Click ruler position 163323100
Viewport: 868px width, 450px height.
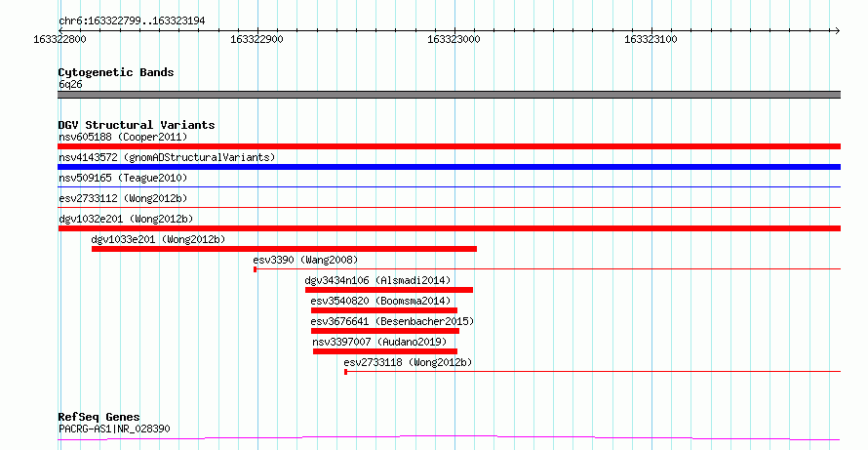pyautogui.click(x=651, y=39)
